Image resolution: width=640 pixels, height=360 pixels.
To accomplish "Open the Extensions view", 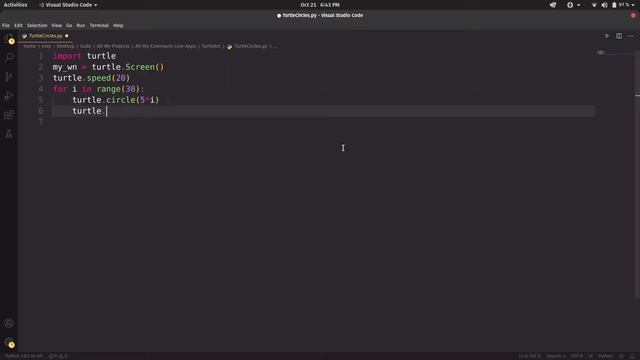I will pyautogui.click(x=9, y=115).
